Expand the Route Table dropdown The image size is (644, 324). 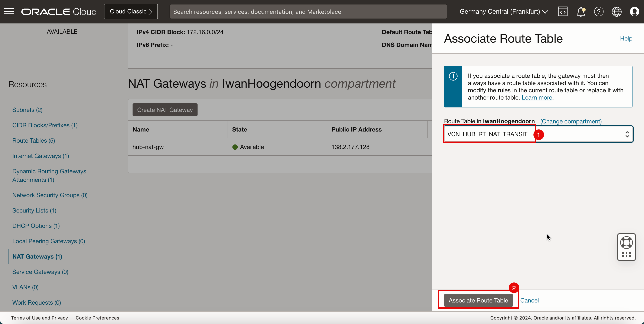coord(627,134)
